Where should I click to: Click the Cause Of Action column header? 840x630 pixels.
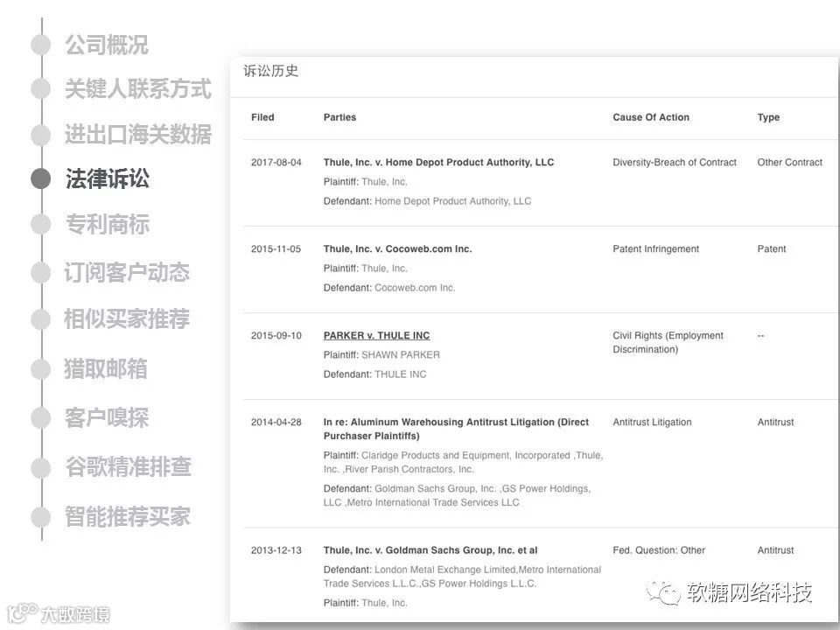coord(651,117)
